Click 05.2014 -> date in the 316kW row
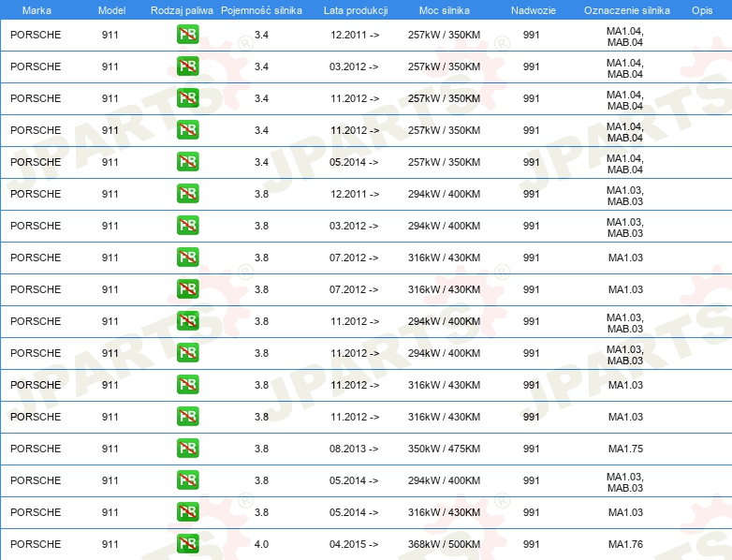Image resolution: width=732 pixels, height=560 pixels. click(x=354, y=512)
